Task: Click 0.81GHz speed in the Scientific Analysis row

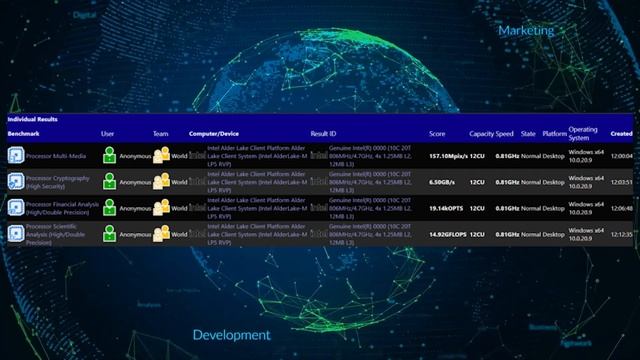Action: [507, 234]
